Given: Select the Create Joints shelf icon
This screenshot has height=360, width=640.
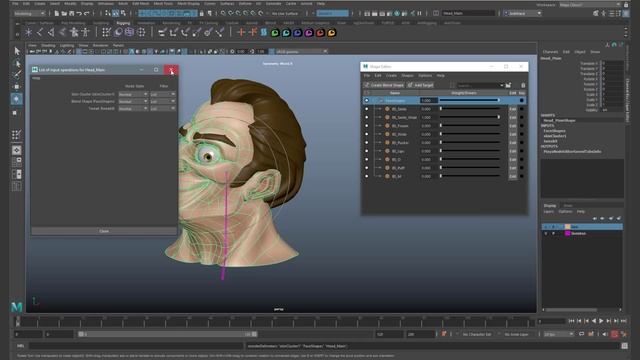Looking at the screenshot, I should [40, 32].
